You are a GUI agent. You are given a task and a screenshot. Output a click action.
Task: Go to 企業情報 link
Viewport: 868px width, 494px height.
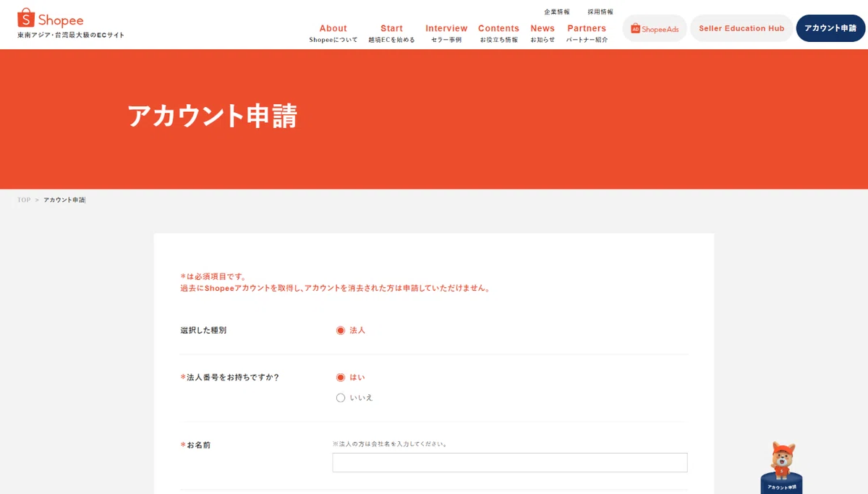[x=557, y=12]
